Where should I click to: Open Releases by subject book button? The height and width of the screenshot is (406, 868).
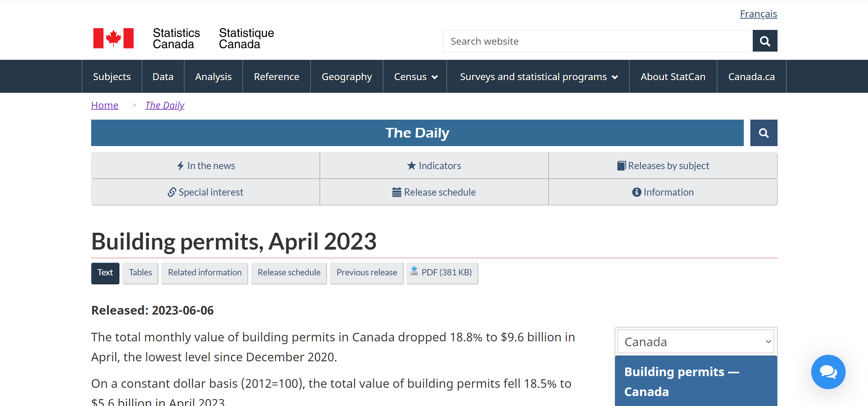click(663, 166)
